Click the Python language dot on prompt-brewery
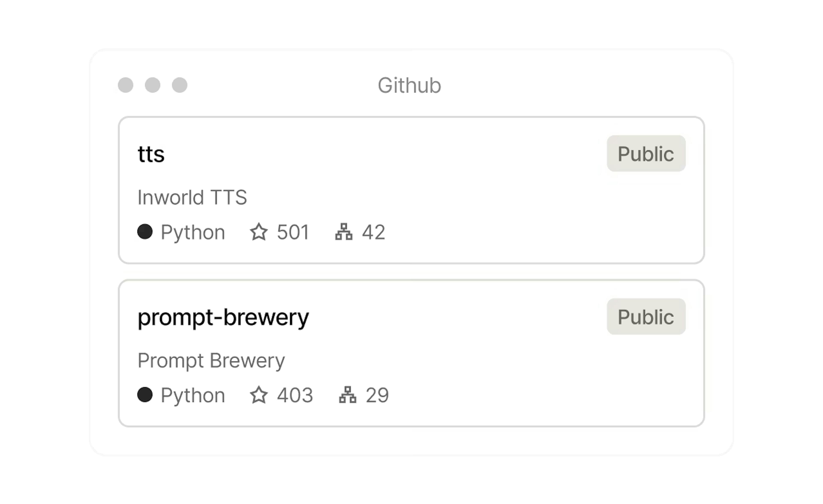 (145, 395)
